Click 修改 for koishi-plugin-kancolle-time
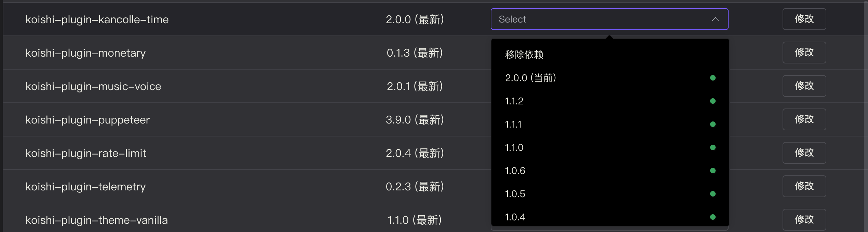The image size is (868, 232). [x=804, y=19]
